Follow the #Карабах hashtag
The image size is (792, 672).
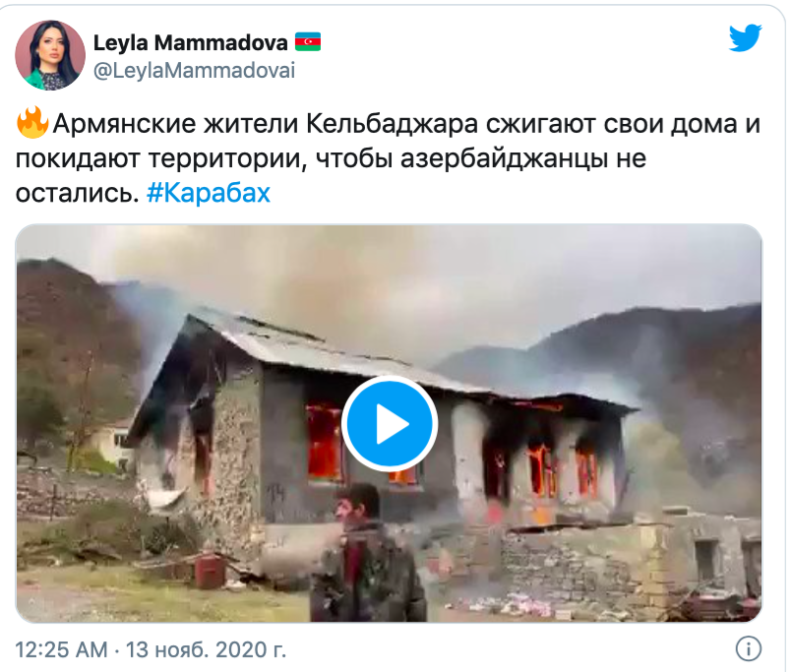point(209,193)
